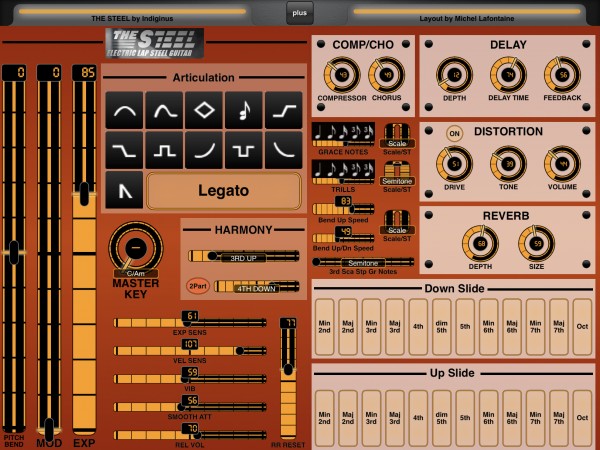Click Up Slide 4th button
The image size is (600, 450).
pyautogui.click(x=418, y=418)
